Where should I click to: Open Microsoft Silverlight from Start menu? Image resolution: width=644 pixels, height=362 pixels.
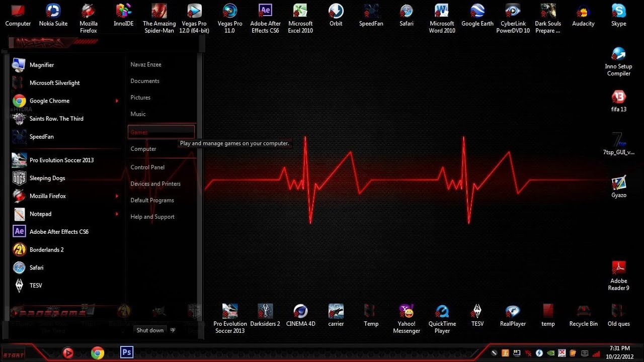pyautogui.click(x=64, y=83)
